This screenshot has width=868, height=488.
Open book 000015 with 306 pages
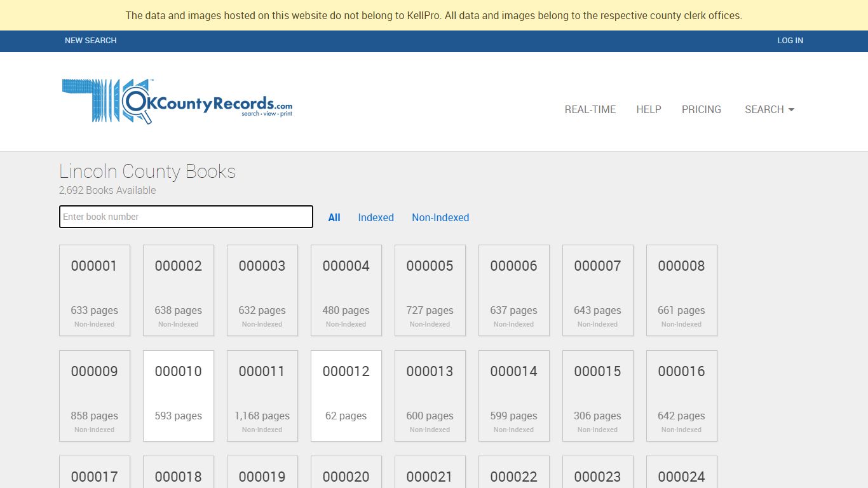click(x=598, y=396)
